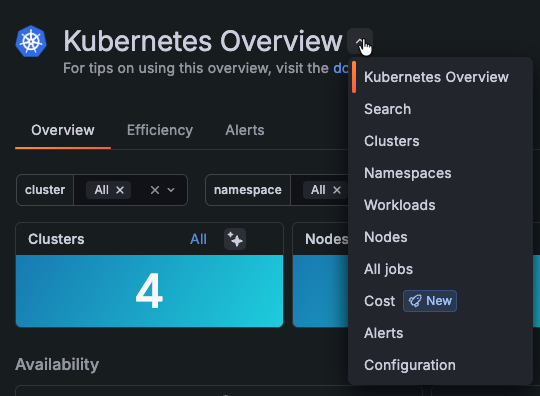540x396 pixels.
Task: Switch to the Efficiency tab
Action: pyautogui.click(x=160, y=131)
